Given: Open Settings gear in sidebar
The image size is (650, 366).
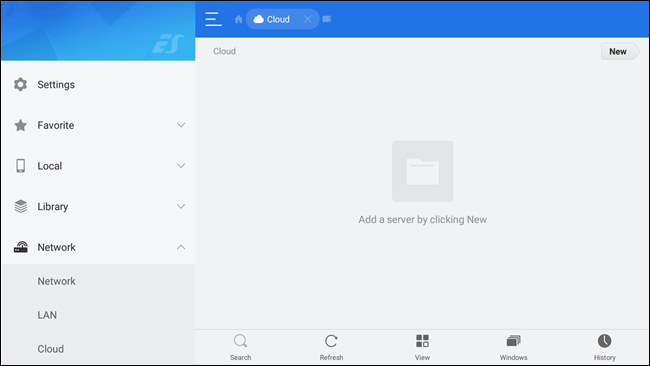Looking at the screenshot, I should click(x=20, y=85).
